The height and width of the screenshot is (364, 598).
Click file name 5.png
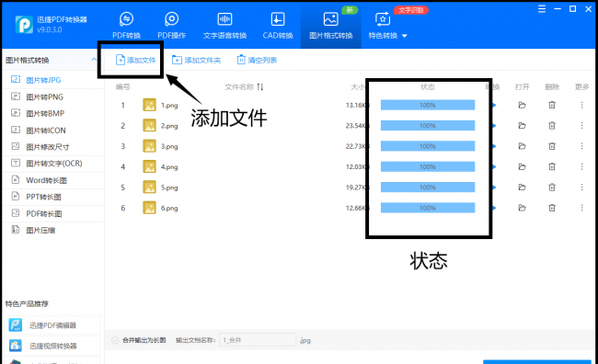pos(169,188)
